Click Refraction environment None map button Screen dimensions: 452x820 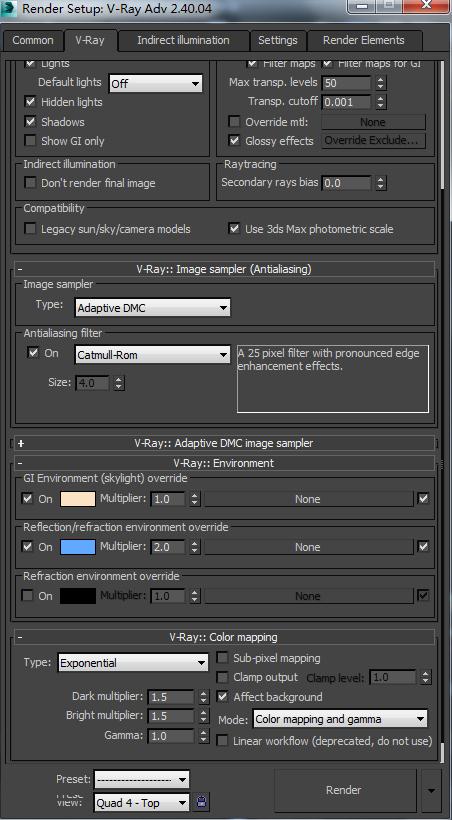click(308, 596)
